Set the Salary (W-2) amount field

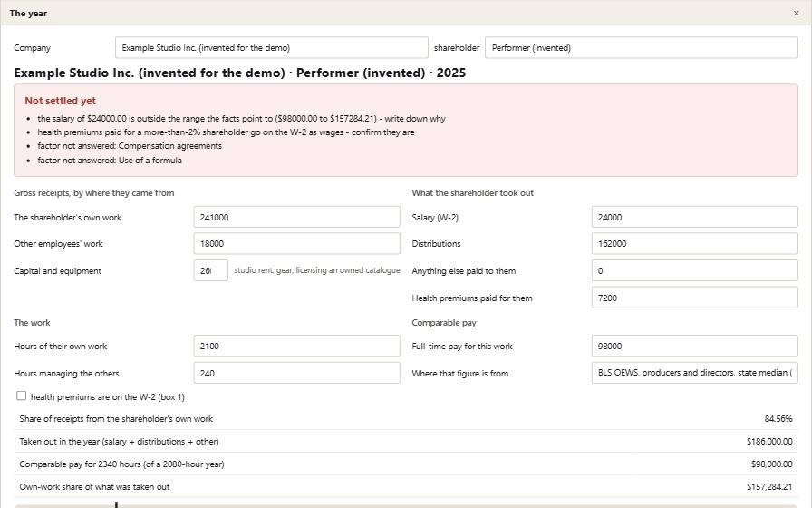coord(694,217)
